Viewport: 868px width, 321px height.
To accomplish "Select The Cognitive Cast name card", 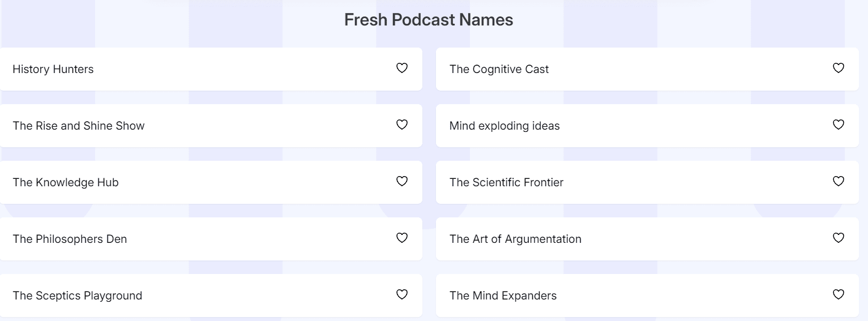I will click(x=647, y=69).
